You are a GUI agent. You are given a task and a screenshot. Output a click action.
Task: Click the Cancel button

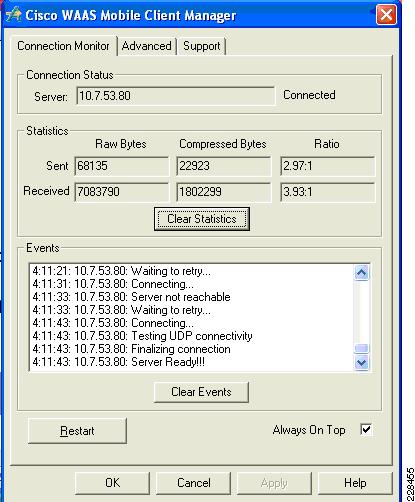(x=193, y=483)
